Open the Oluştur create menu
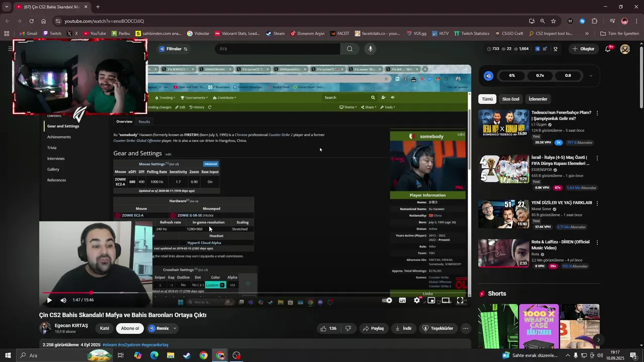Screen dimensions: 644x362 coord(583,49)
